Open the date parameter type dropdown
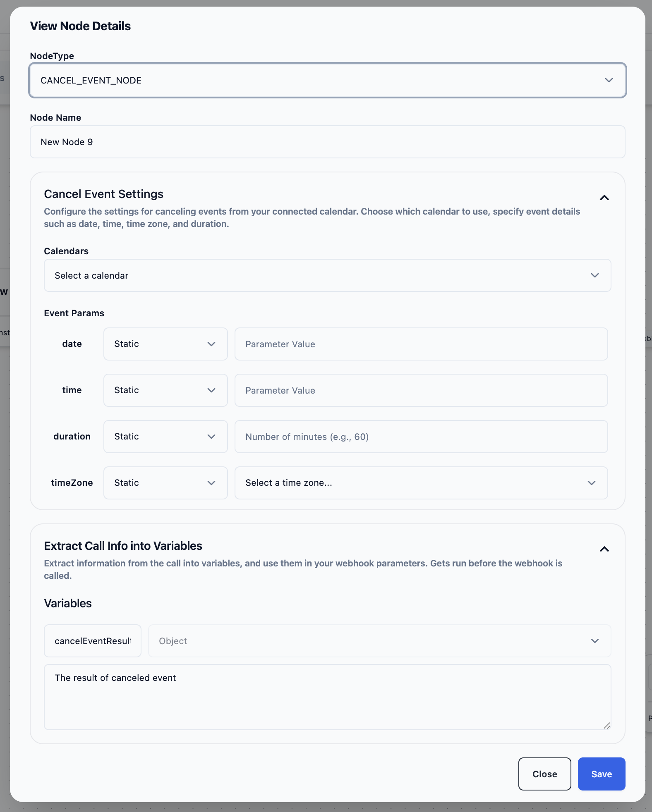The height and width of the screenshot is (812, 652). 165,344
